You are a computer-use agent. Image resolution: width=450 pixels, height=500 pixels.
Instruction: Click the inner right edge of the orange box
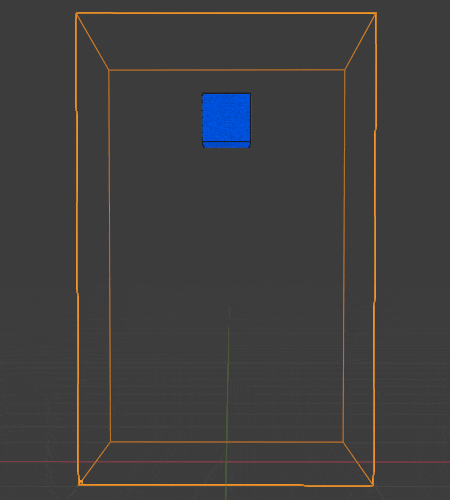coord(344,256)
